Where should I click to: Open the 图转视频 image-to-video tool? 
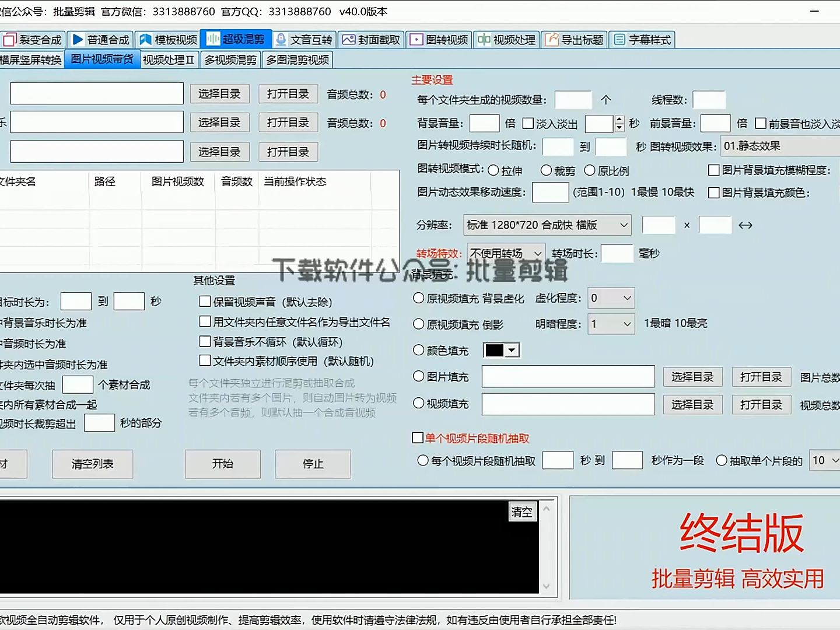[439, 39]
